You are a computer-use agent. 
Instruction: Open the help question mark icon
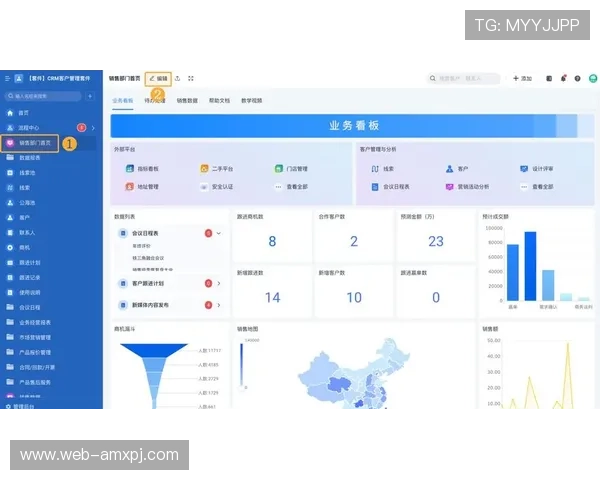577,78
